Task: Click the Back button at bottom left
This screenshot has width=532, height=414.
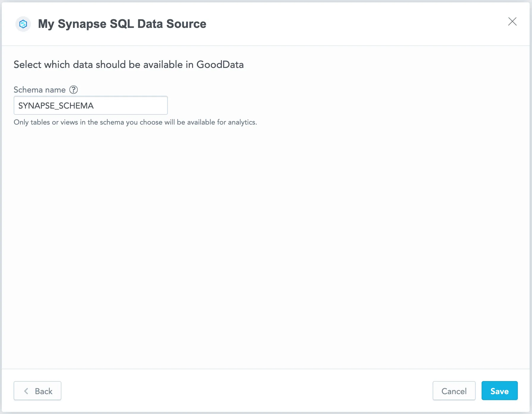Action: click(37, 391)
